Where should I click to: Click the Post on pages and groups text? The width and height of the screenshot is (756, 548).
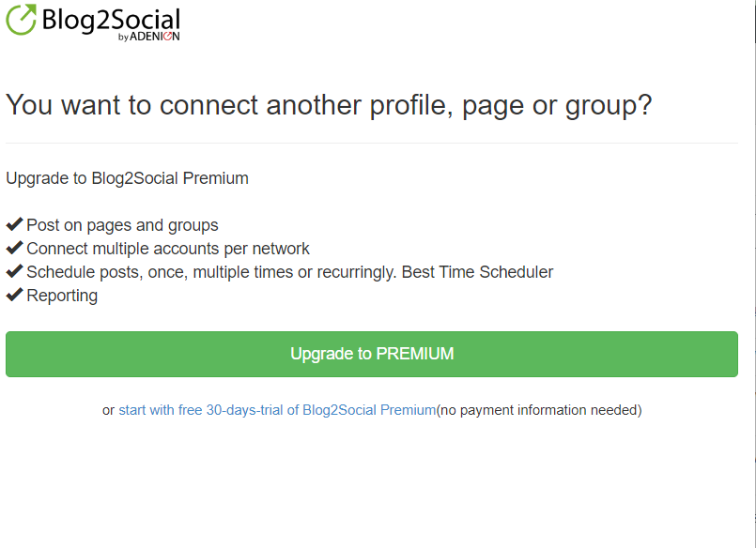tap(122, 225)
